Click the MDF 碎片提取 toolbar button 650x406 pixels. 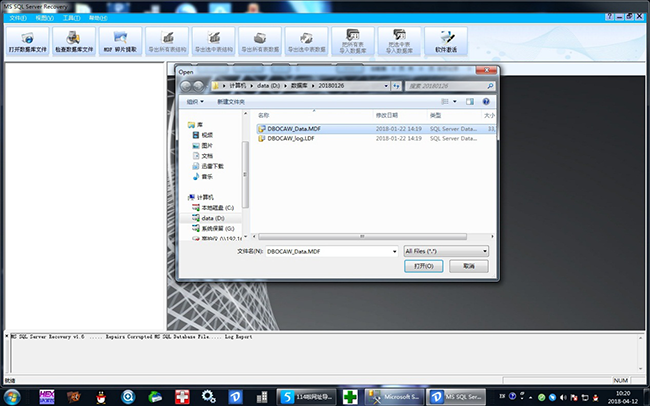click(120, 41)
